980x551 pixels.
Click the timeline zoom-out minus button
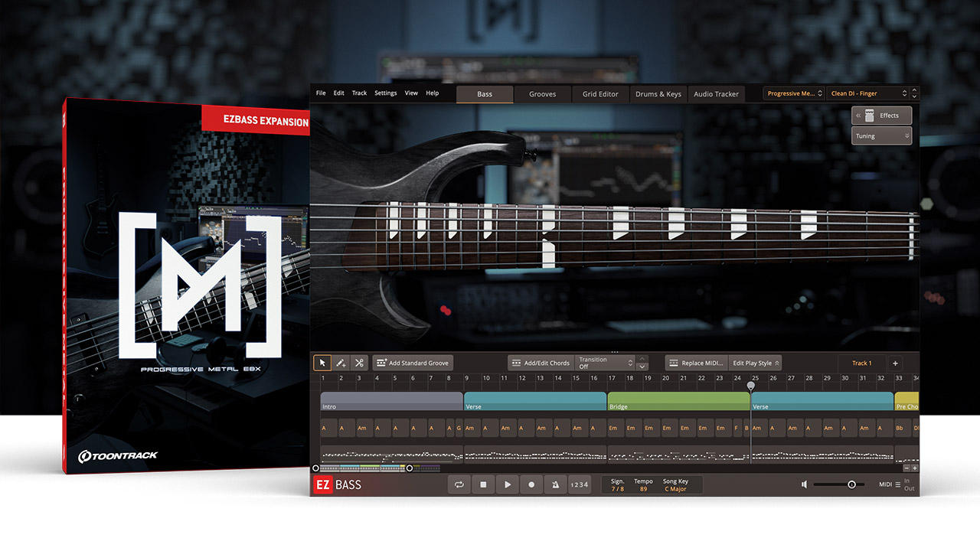907,468
